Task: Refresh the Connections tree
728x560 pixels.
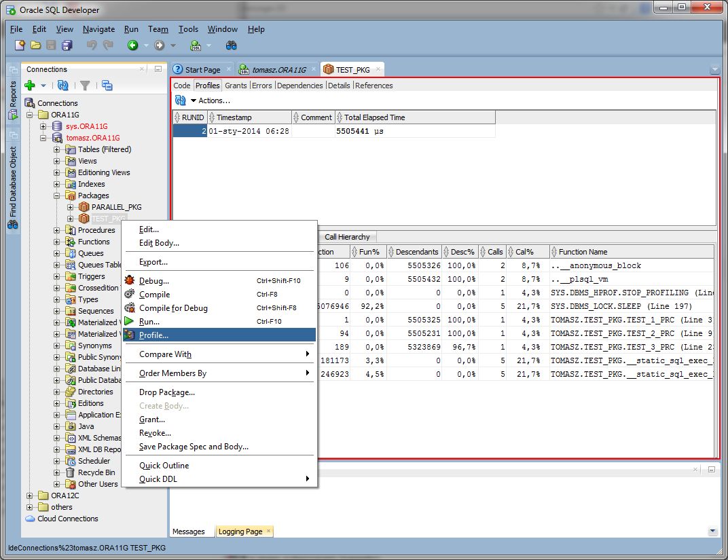Action: click(x=62, y=86)
